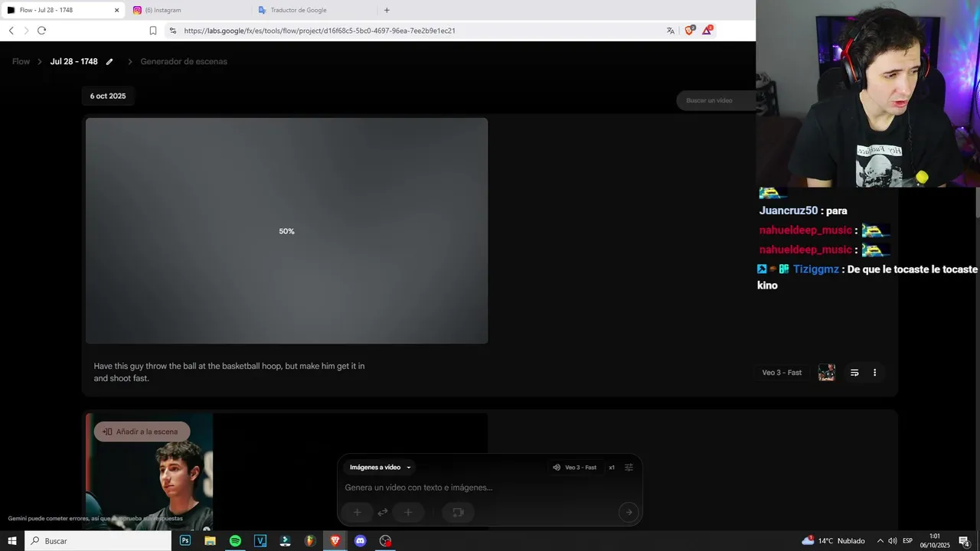This screenshot has width=980, height=551.
Task: Submit prompt with the arrow send button
Action: click(x=629, y=512)
